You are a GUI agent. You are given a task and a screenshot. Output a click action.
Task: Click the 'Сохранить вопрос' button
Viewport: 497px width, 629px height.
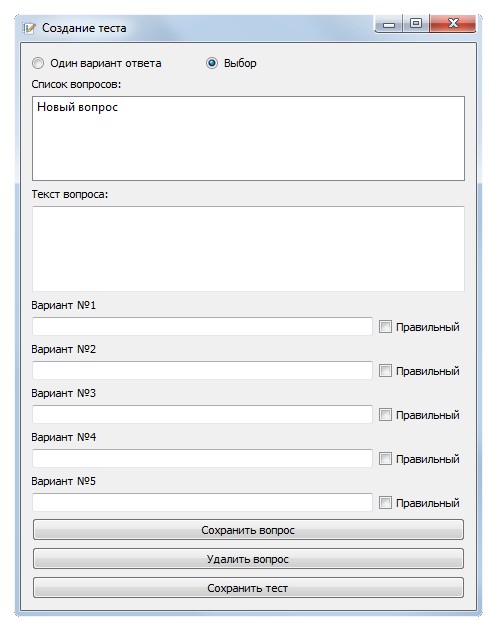(248, 530)
